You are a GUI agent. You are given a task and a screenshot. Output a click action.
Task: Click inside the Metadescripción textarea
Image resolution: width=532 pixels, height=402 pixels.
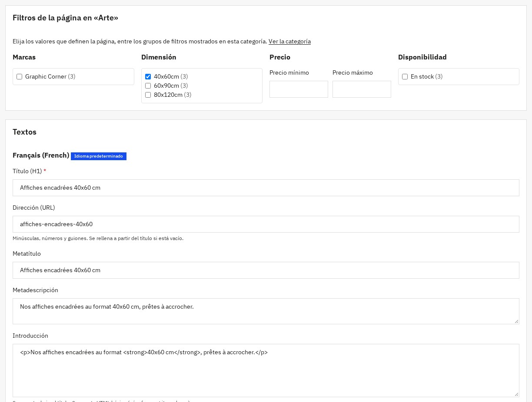pos(266,311)
